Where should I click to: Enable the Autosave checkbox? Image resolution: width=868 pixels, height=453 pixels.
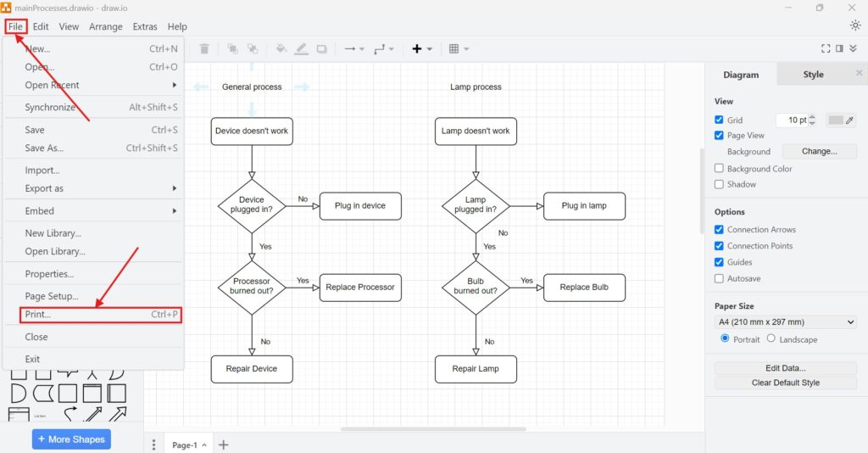(720, 278)
